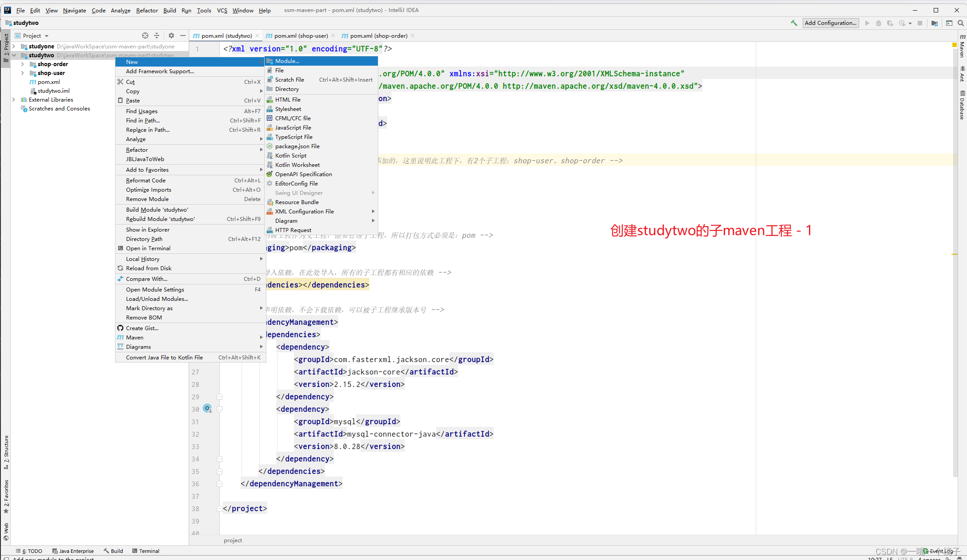Click the OpenAPI Specification icon
The height and width of the screenshot is (560, 967).
pos(269,174)
